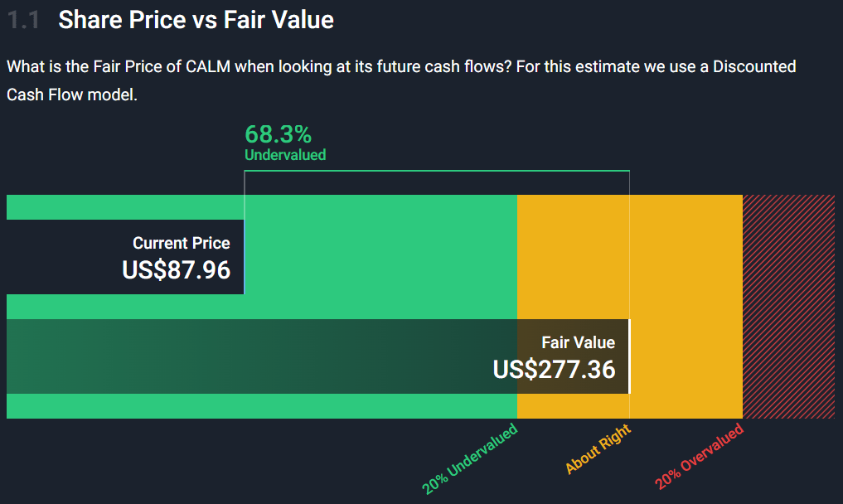Click the red hatched overvalued zone
The image size is (843, 504).
point(788,307)
